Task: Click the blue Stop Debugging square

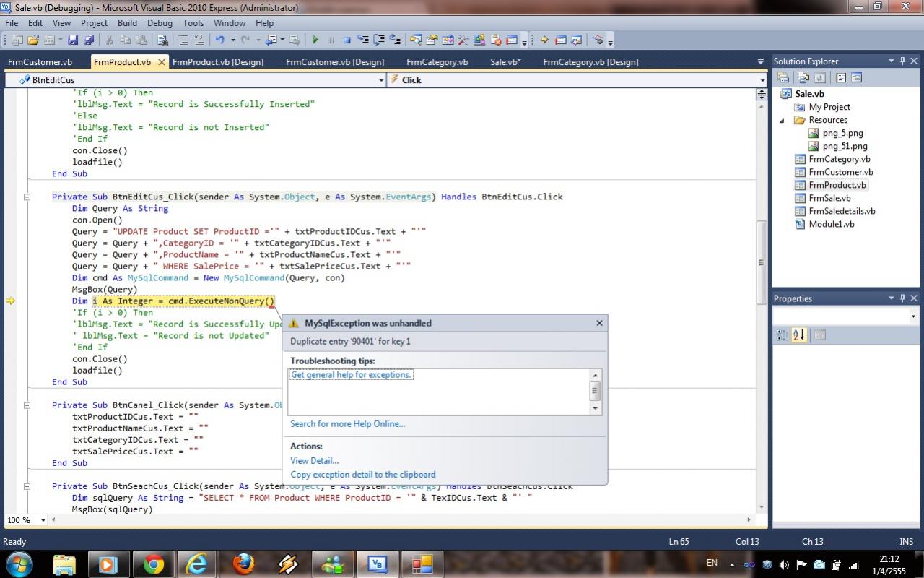Action: pos(346,40)
